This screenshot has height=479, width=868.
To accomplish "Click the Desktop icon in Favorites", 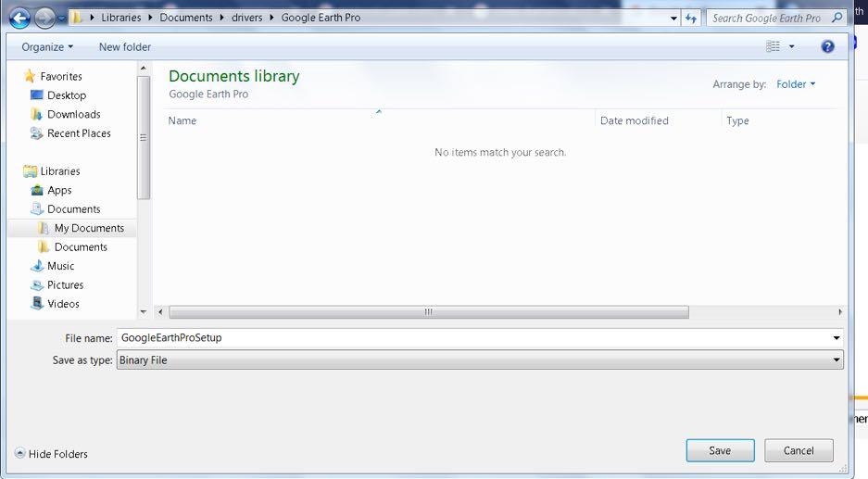I will coord(36,95).
